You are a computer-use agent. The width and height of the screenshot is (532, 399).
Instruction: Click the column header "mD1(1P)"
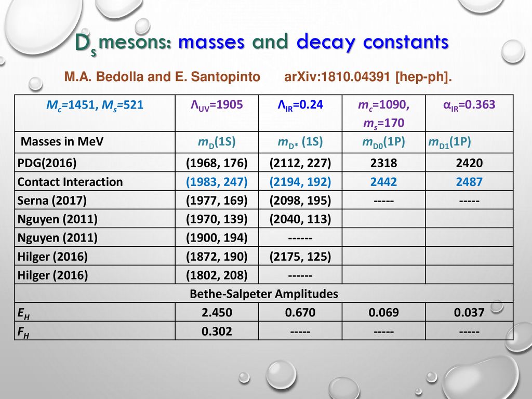pos(449,142)
